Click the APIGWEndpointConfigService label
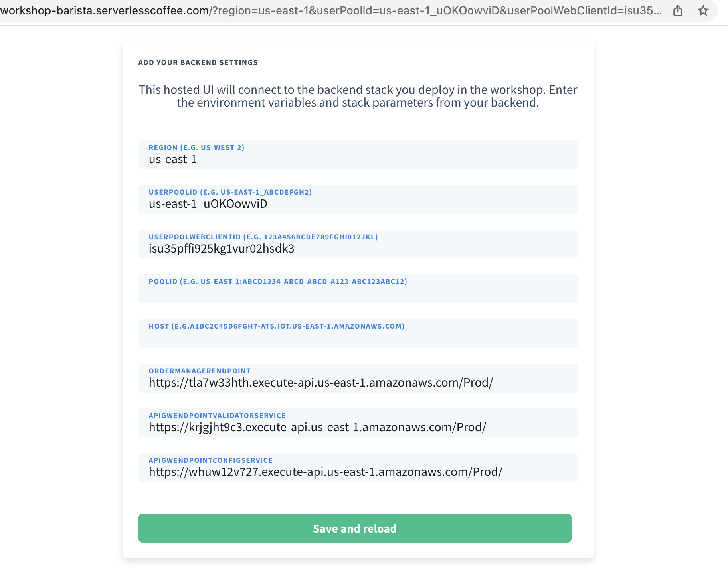This screenshot has width=728, height=580. (x=211, y=460)
